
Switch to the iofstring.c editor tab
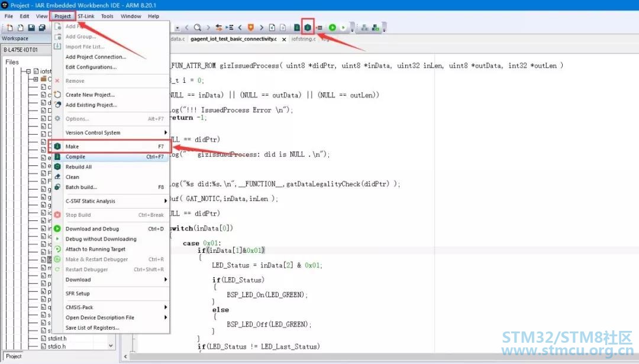tap(304, 39)
